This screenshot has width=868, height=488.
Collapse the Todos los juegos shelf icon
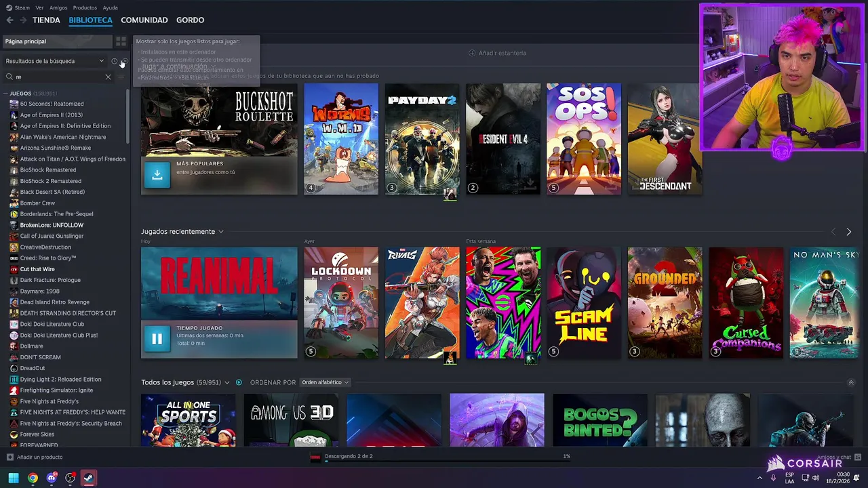click(x=851, y=383)
